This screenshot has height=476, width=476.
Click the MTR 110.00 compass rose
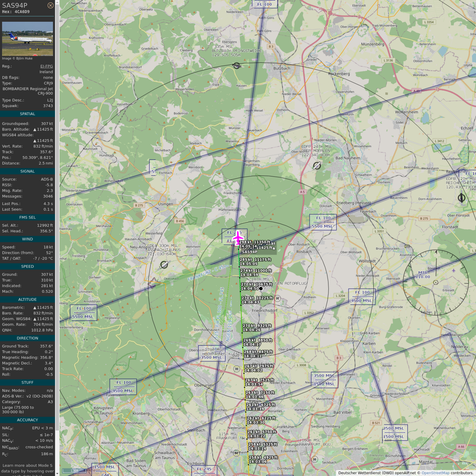pyautogui.click(x=436, y=282)
